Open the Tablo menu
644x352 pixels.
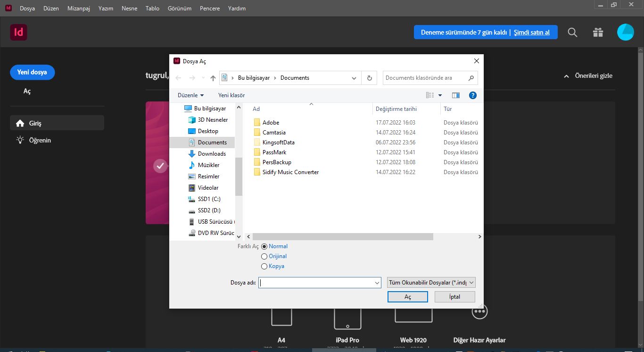point(152,8)
